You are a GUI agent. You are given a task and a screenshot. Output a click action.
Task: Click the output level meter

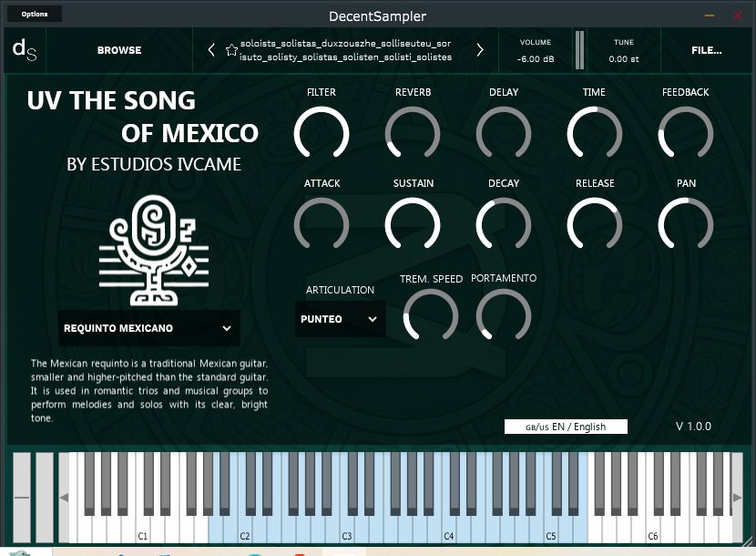[579, 50]
